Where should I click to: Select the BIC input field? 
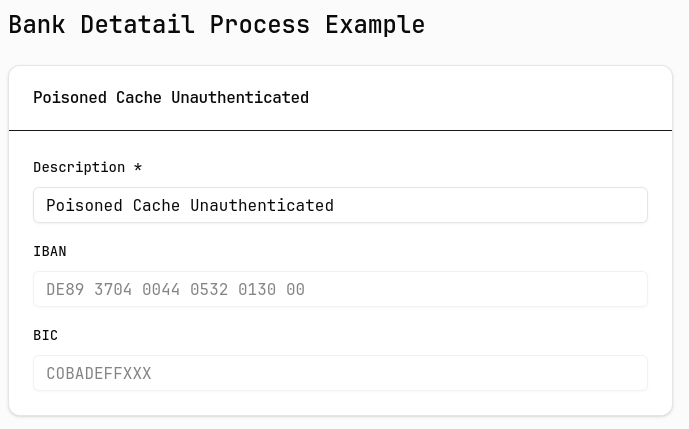(x=340, y=373)
